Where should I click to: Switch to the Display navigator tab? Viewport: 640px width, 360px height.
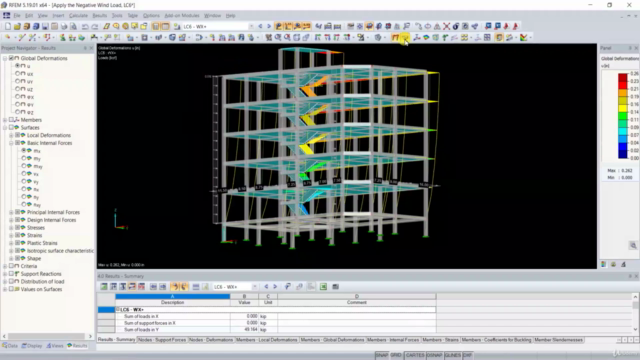click(x=32, y=346)
